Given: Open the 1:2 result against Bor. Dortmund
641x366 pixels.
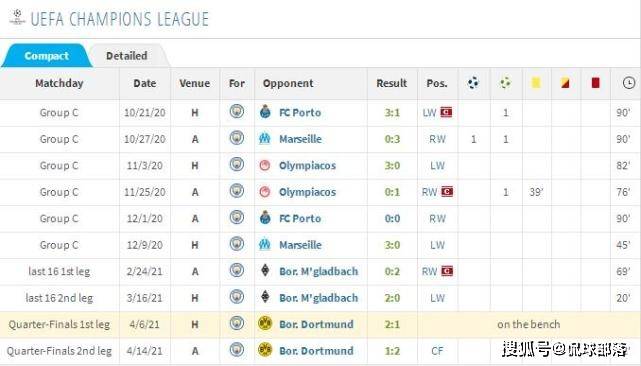Looking at the screenshot, I should (x=392, y=351).
